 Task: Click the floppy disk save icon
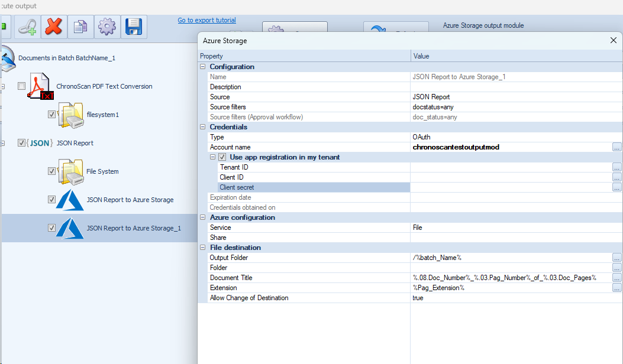[134, 27]
